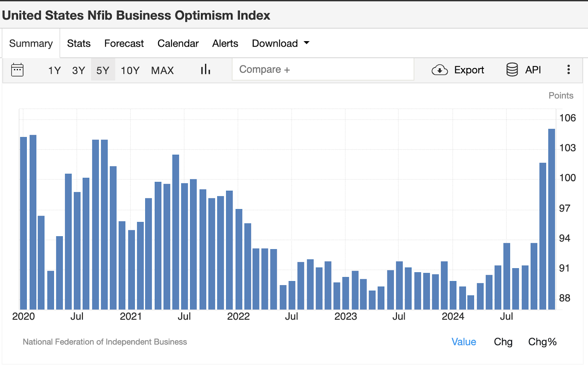Show Value display mode
Viewport: 588px width, 367px height.
click(464, 342)
